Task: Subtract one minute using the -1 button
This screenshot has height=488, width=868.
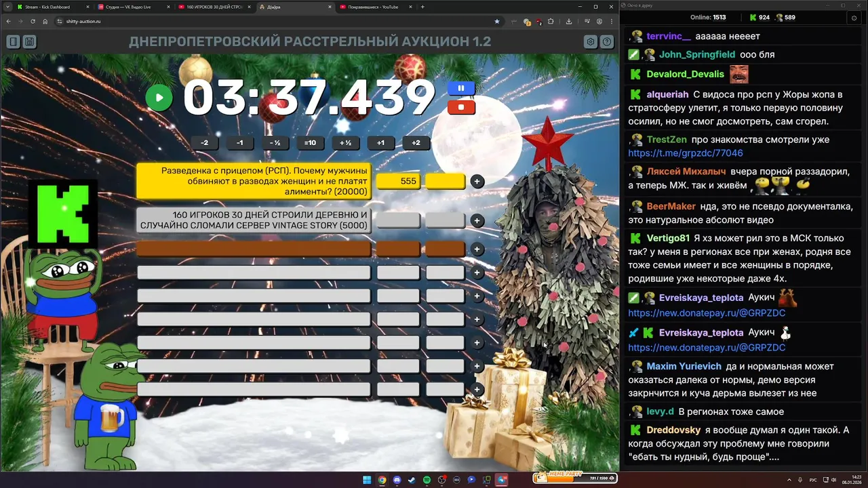Action: pos(239,143)
